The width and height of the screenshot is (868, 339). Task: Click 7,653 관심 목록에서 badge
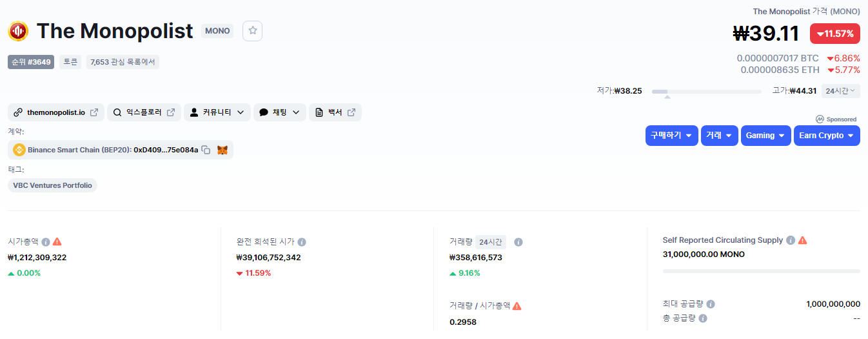coord(123,62)
